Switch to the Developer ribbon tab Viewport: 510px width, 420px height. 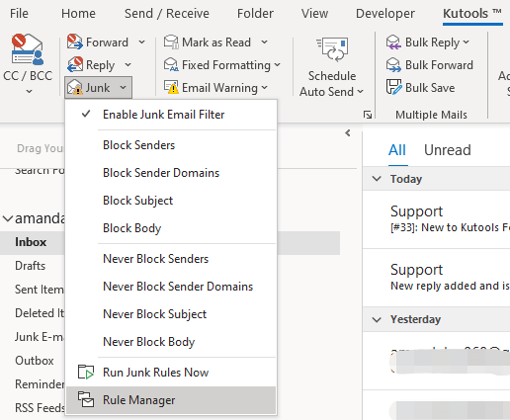[x=385, y=14]
